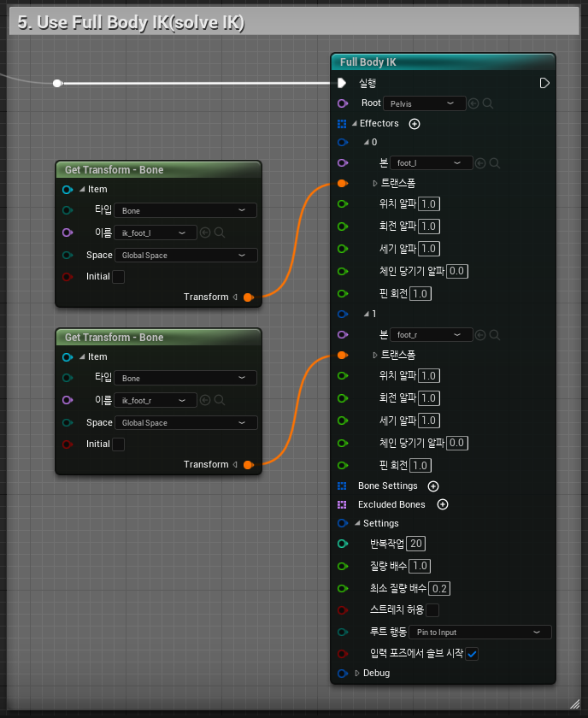Click the Full Body IK execution output pin

click(x=544, y=83)
